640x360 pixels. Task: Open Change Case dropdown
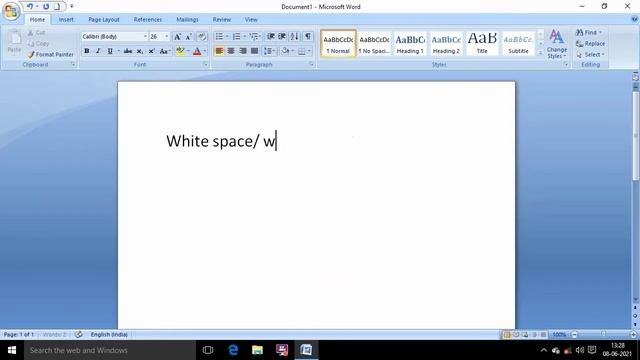pyautogui.click(x=164, y=51)
